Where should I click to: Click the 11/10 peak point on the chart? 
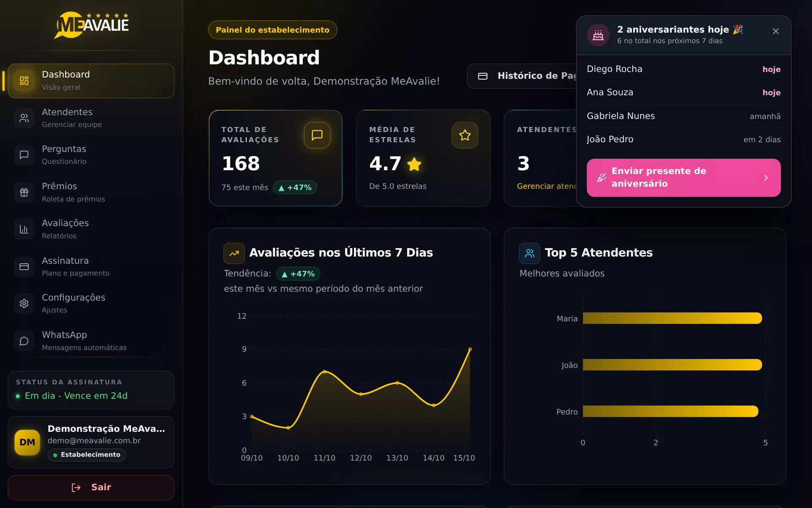click(324, 372)
